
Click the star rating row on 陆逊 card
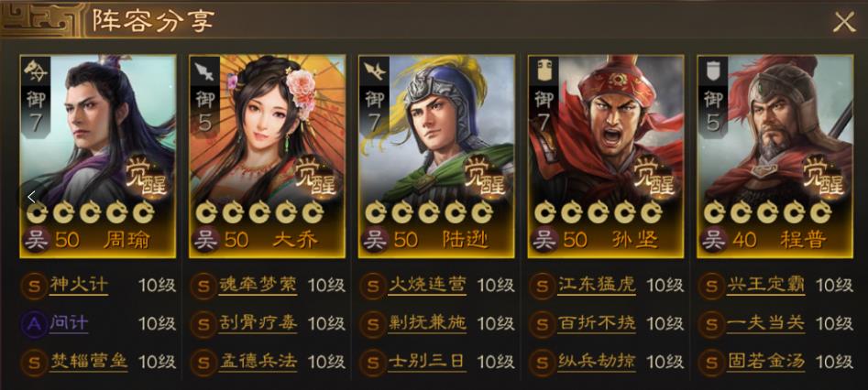[x=429, y=211]
